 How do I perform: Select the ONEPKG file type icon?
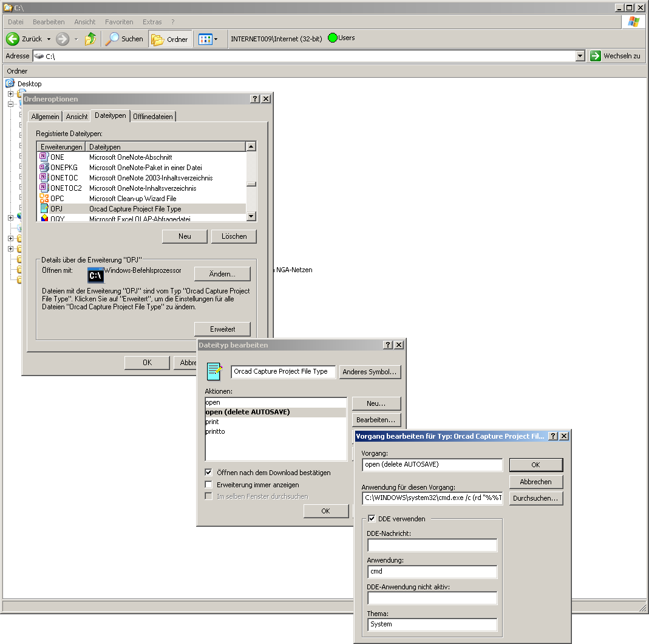pos(44,167)
